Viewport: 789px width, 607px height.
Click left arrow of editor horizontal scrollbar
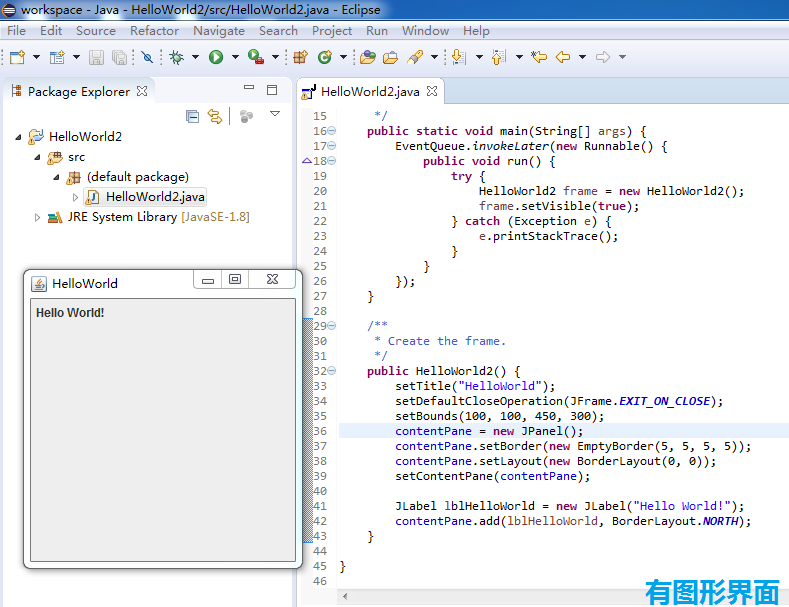pyautogui.click(x=345, y=596)
